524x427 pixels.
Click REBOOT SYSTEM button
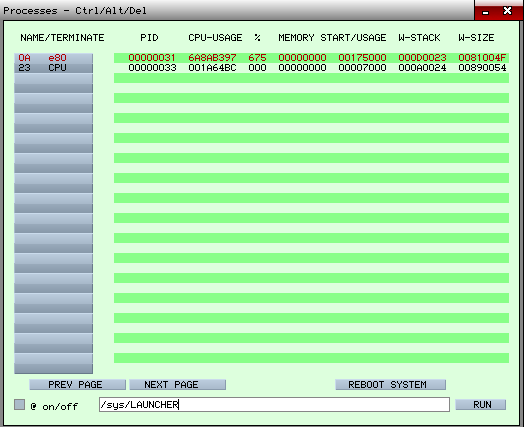tap(390, 385)
